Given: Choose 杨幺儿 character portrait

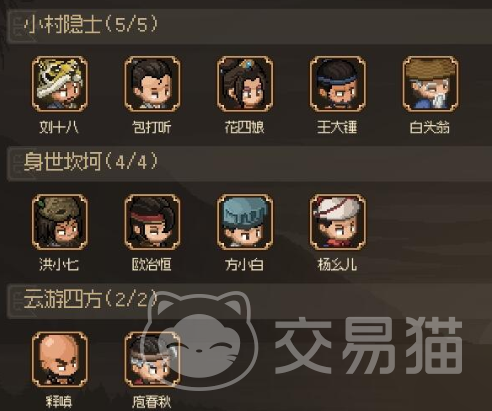Looking at the screenshot, I should tap(338, 222).
